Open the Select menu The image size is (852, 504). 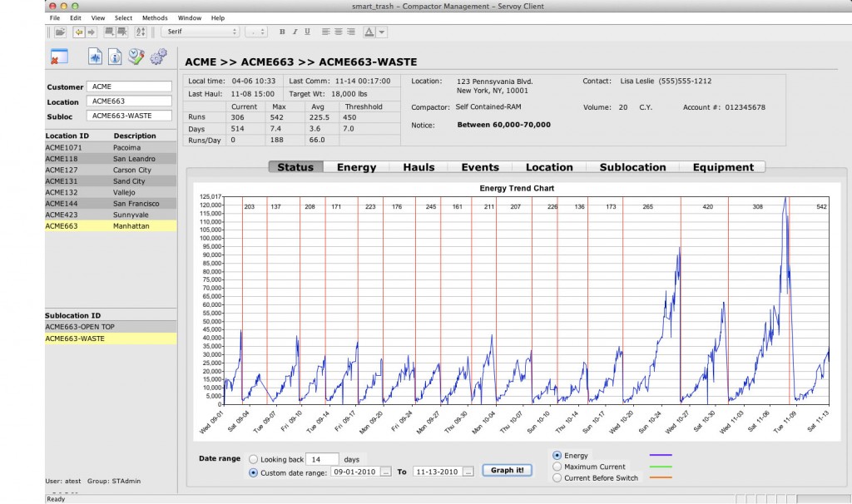coord(123,18)
